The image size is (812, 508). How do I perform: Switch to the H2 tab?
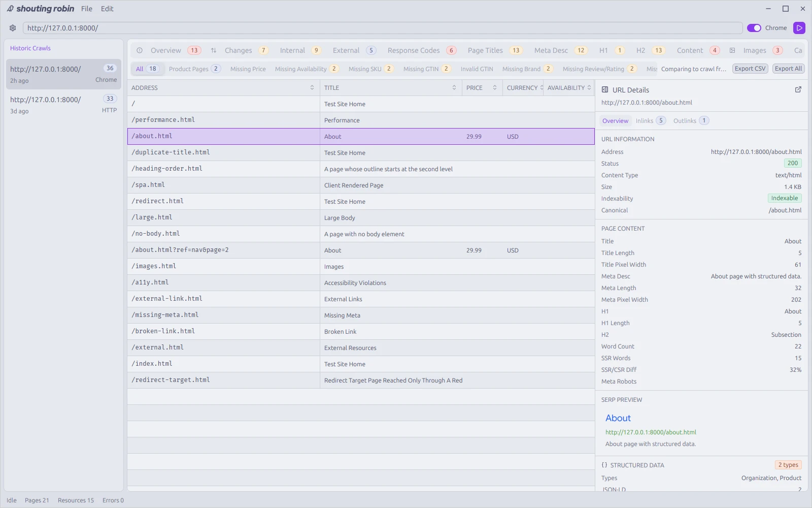coord(650,50)
